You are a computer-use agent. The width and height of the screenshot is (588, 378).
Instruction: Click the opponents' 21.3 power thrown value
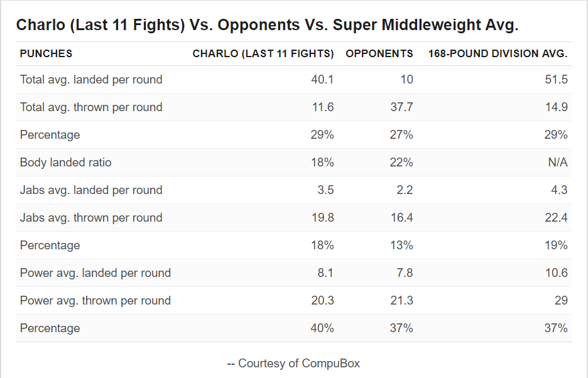pyautogui.click(x=401, y=301)
